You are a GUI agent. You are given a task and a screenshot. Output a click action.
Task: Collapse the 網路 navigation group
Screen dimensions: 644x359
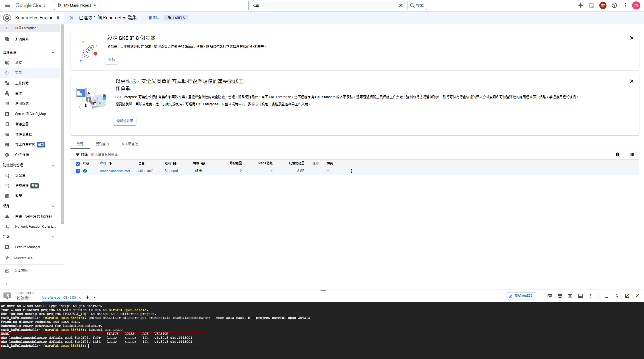coord(53,206)
